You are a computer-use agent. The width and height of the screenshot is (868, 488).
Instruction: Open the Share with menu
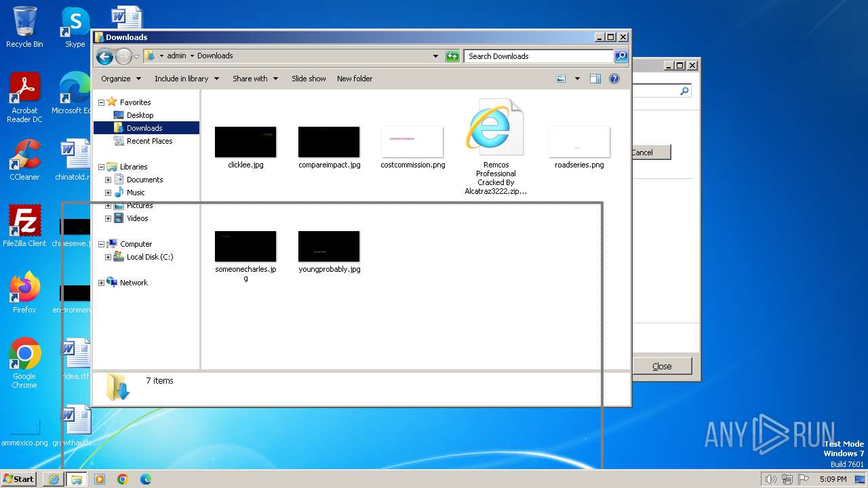pos(255,79)
